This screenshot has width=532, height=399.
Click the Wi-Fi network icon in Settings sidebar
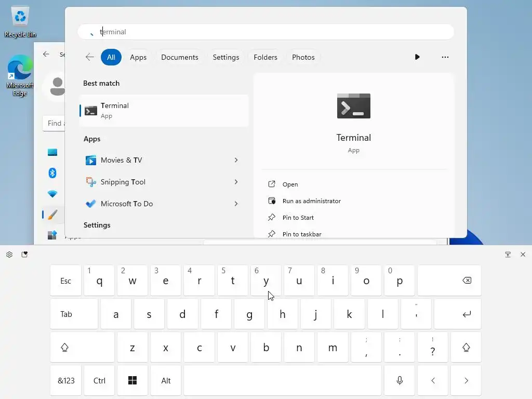tap(52, 194)
